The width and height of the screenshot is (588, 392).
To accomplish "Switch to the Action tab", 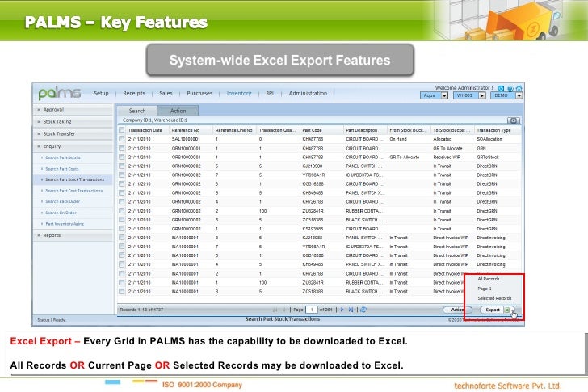I will tap(178, 111).
